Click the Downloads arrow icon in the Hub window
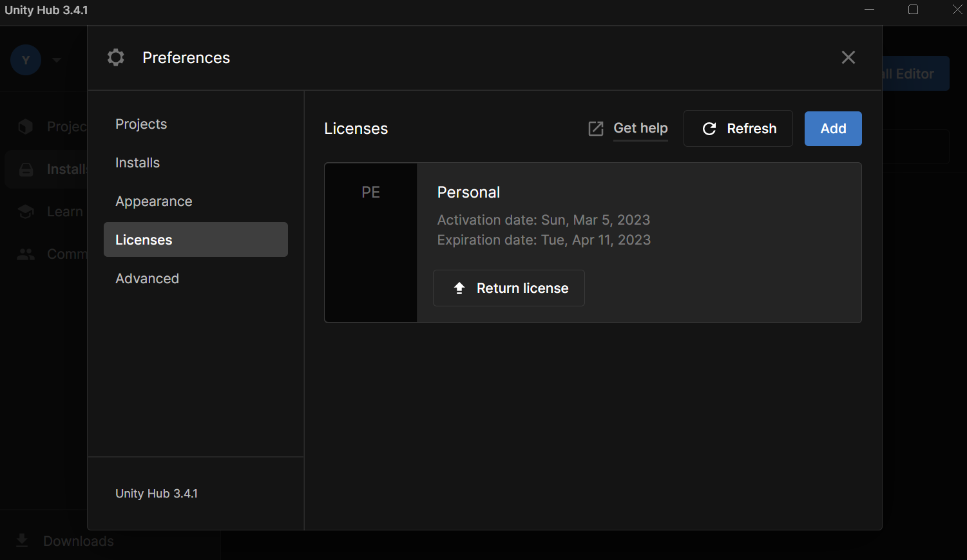Viewport: 967px width, 560px height. [22, 541]
